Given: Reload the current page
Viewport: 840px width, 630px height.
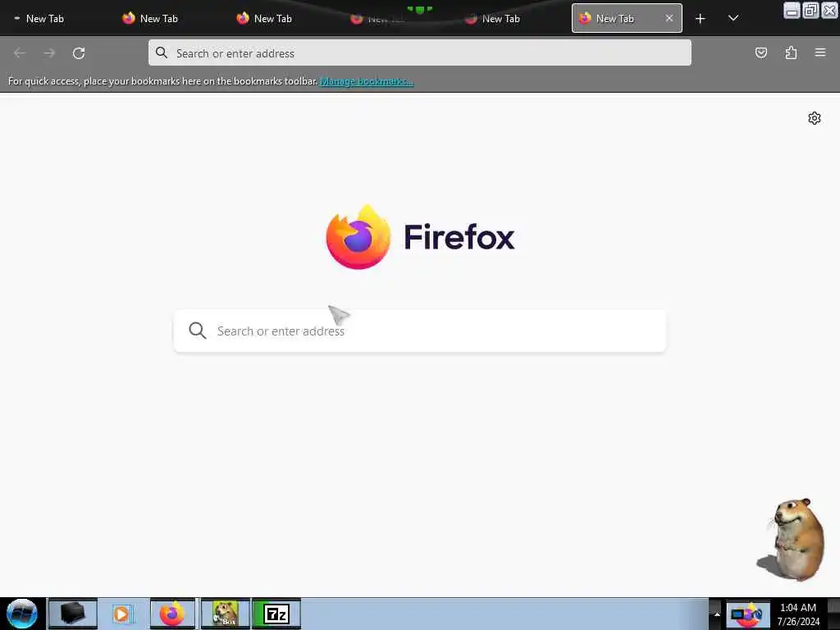Looking at the screenshot, I should 79,53.
